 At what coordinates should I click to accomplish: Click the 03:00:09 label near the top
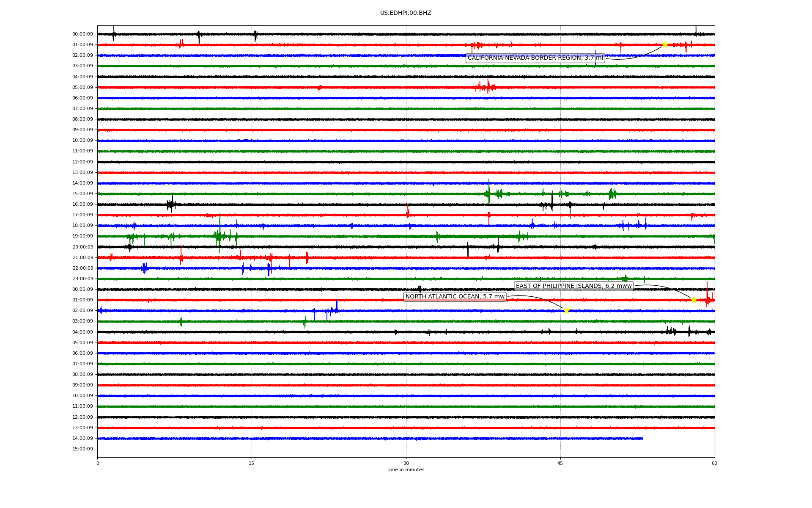[x=82, y=66]
